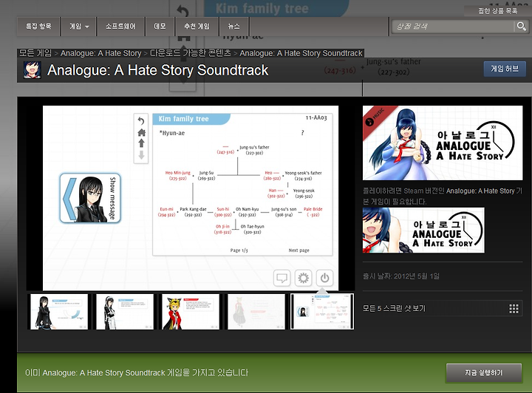The width and height of the screenshot is (532, 393).
Task: Open the 데모 tab
Action: [160, 27]
